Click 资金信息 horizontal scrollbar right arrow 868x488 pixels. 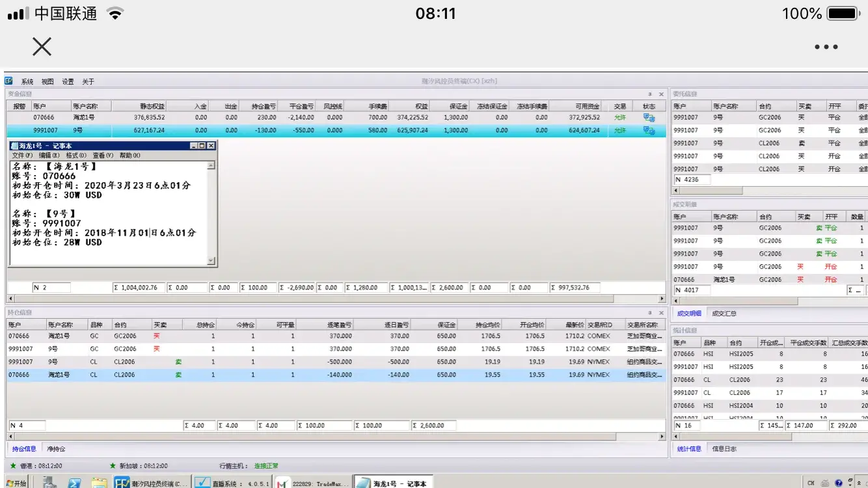662,299
